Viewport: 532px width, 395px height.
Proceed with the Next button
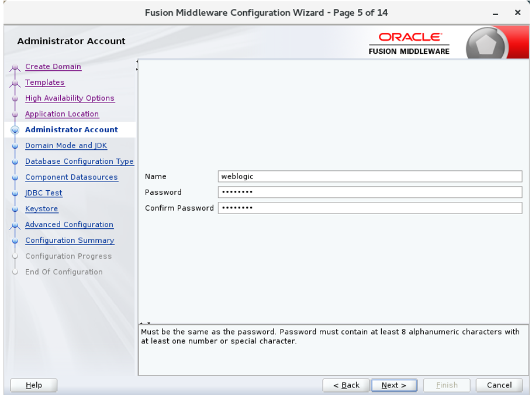(x=394, y=385)
